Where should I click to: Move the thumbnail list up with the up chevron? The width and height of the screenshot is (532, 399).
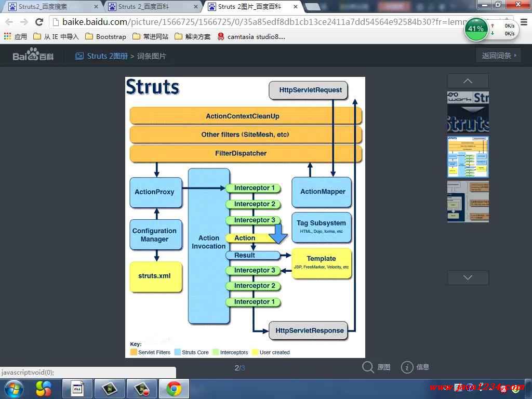coord(468,81)
